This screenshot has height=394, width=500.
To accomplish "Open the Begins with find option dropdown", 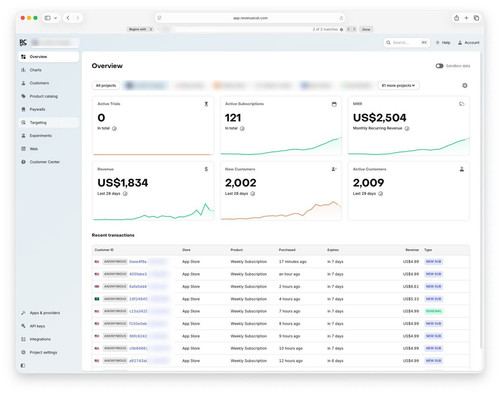I will (x=140, y=29).
